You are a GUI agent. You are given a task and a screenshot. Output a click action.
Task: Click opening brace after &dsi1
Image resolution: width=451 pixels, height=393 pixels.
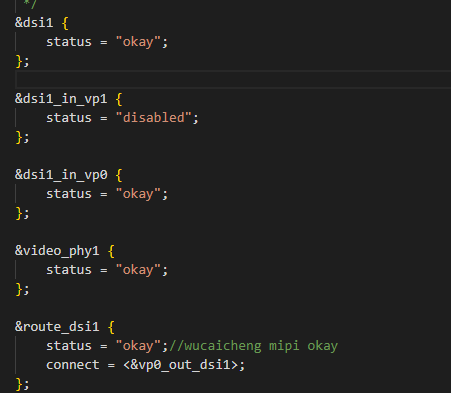[x=65, y=23]
